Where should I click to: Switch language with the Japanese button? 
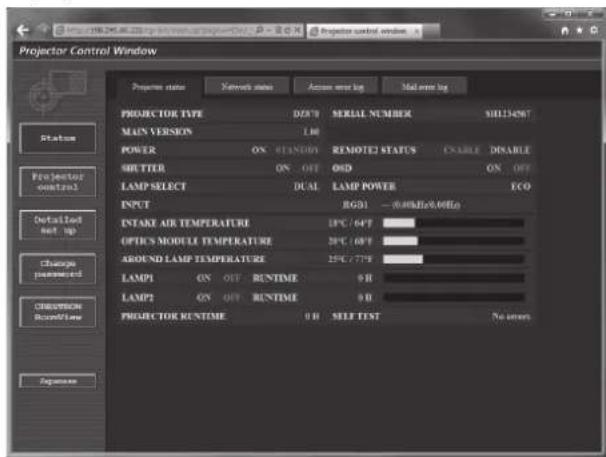(58, 381)
